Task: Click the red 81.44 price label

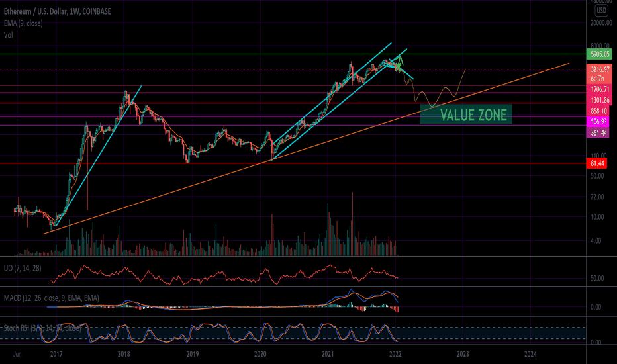Action: (x=596, y=163)
